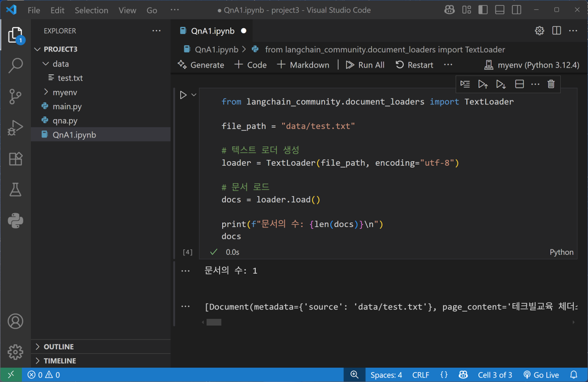Execute cells above this cell
The image size is (588, 382).
tap(483, 84)
